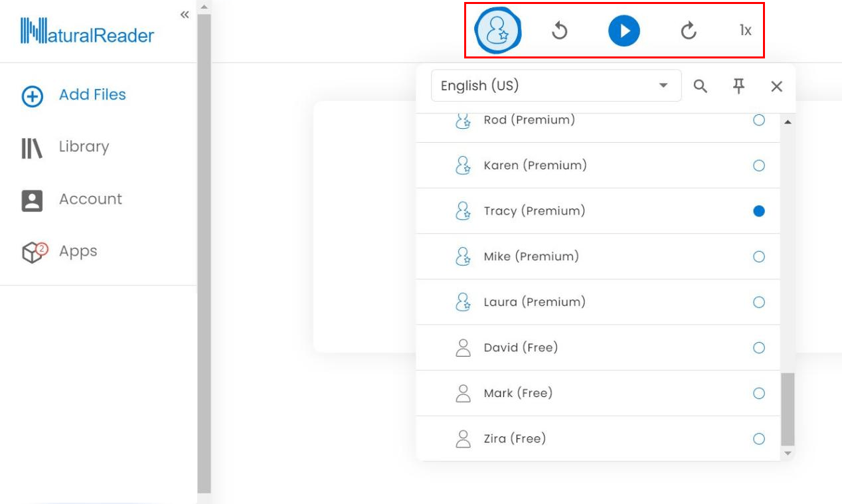Click the NaturalReader logo
The height and width of the screenshot is (504, 842).
[87, 32]
